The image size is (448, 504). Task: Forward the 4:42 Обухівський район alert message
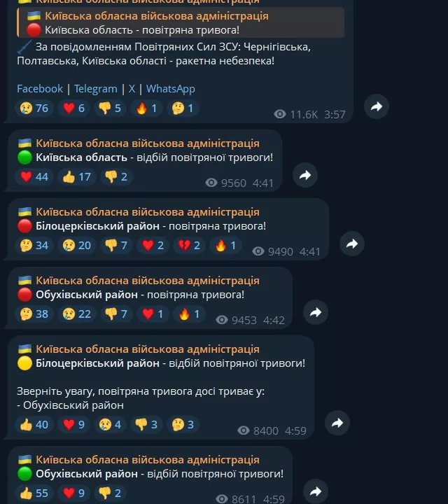pyautogui.click(x=316, y=312)
